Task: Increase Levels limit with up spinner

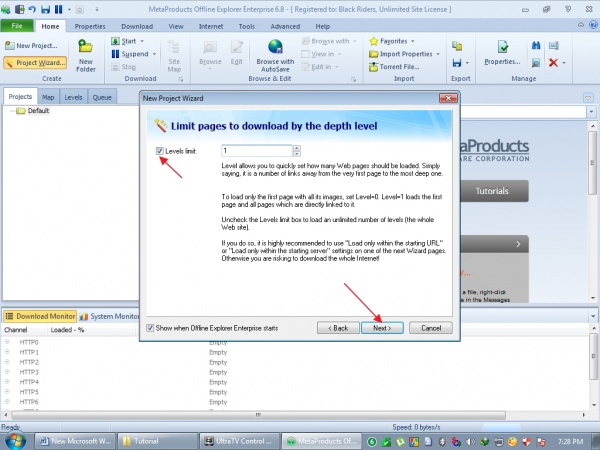Action: tap(297, 148)
